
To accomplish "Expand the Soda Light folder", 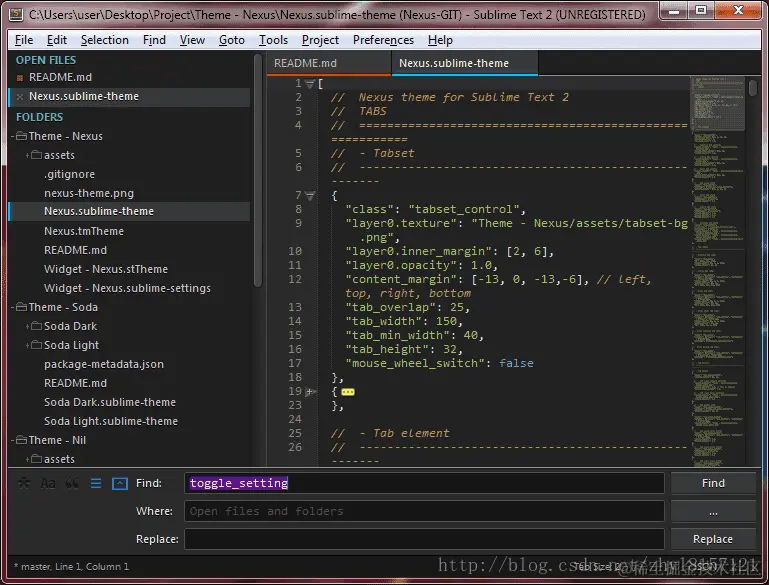I will [27, 346].
